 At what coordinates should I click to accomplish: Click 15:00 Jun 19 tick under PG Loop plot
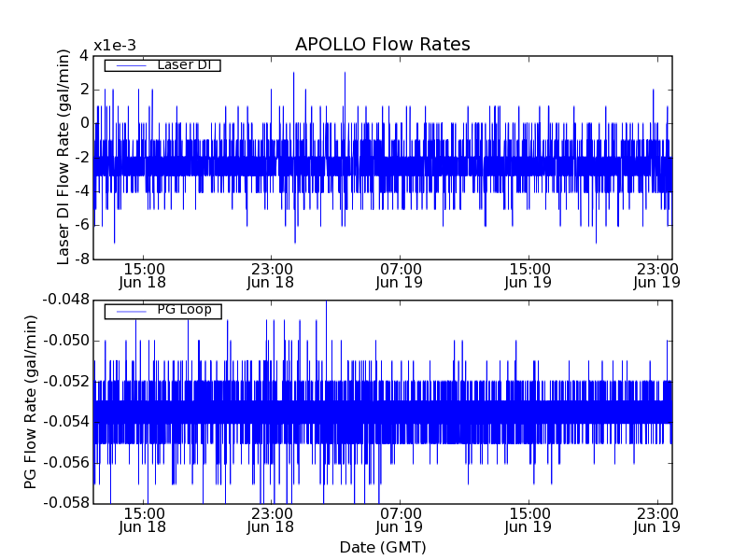[x=528, y=520]
